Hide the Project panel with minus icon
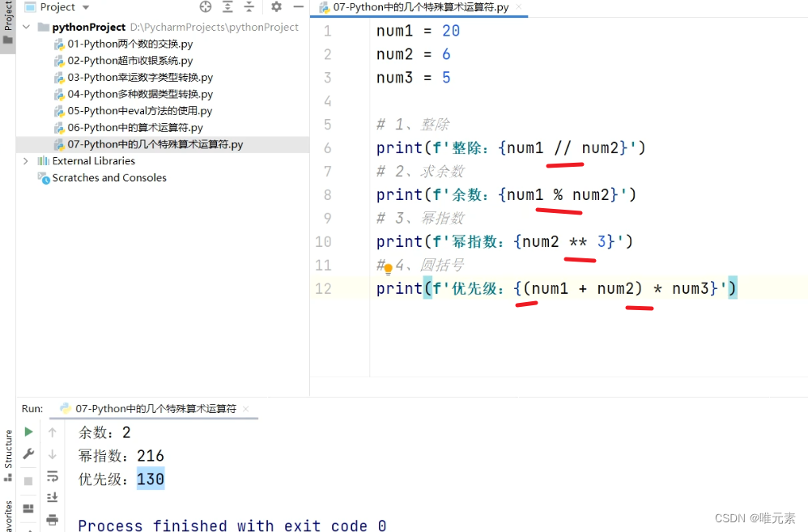 pos(299,6)
